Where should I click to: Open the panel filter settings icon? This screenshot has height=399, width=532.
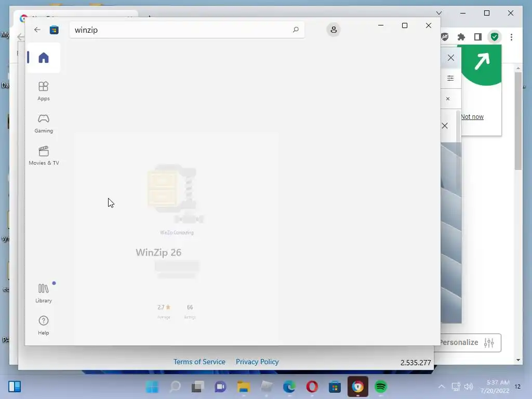click(x=450, y=78)
